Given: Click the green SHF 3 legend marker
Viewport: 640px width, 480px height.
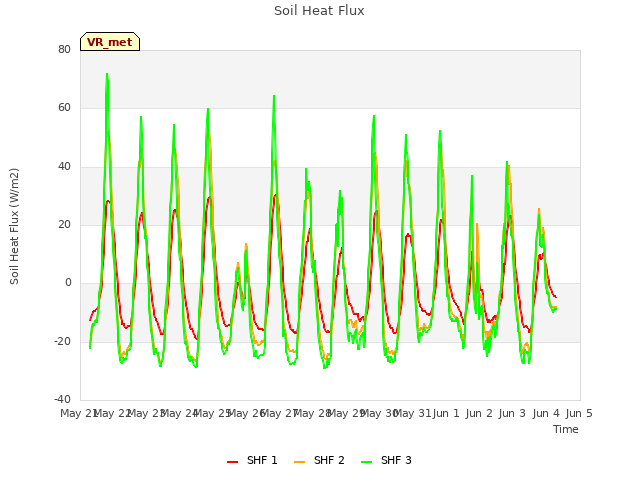Looking at the screenshot, I should pos(366,461).
